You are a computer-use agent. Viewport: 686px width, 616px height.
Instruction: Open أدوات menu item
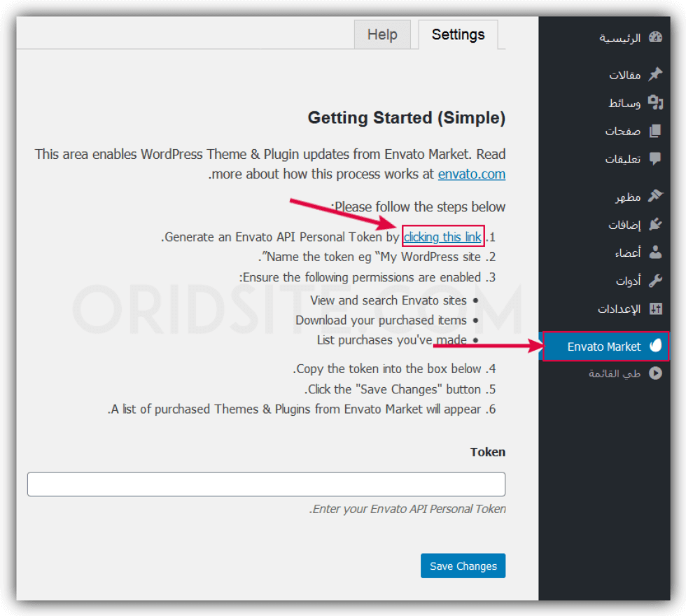click(x=629, y=281)
